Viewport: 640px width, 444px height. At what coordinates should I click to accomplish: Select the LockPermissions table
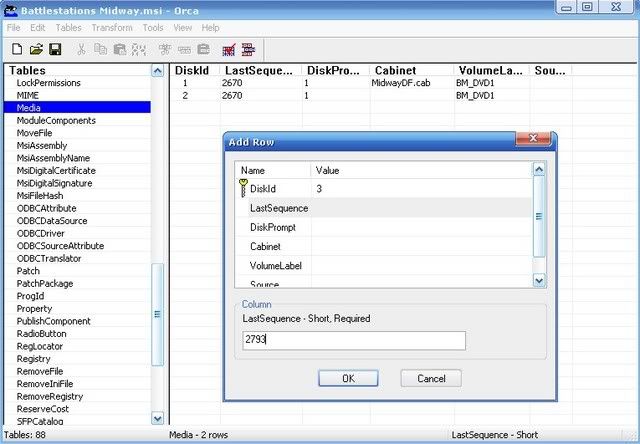[49, 83]
